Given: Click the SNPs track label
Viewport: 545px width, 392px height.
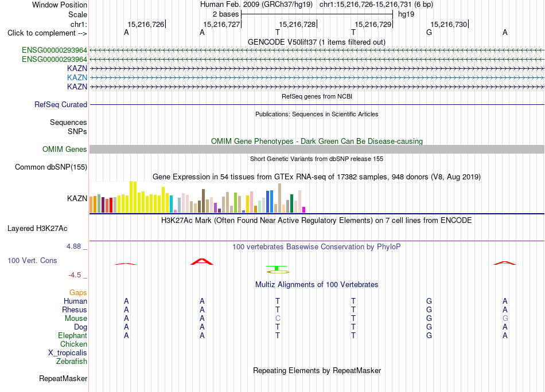Looking at the screenshot, I should (77, 131).
